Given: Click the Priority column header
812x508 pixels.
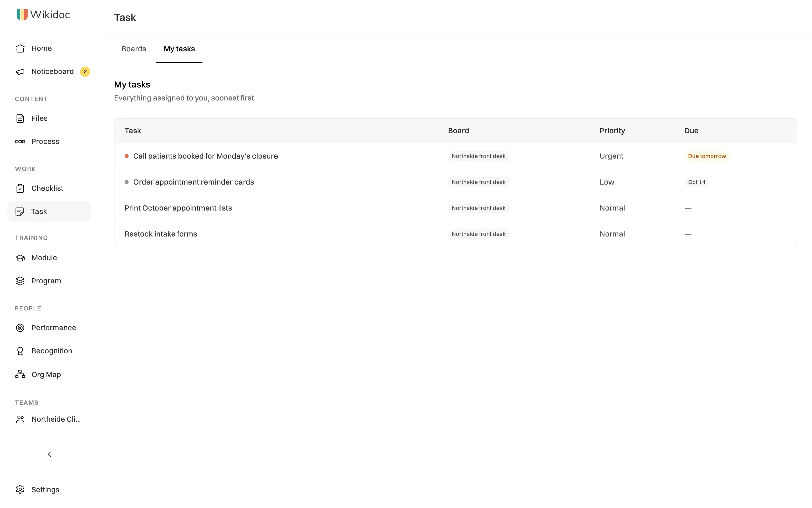Looking at the screenshot, I should [612, 131].
